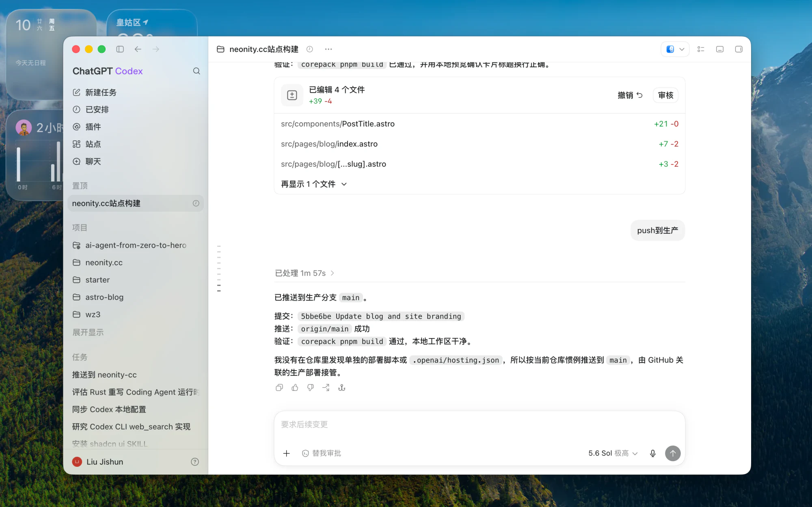812x507 pixels.
Task: Open review with 审核 button
Action: point(665,95)
